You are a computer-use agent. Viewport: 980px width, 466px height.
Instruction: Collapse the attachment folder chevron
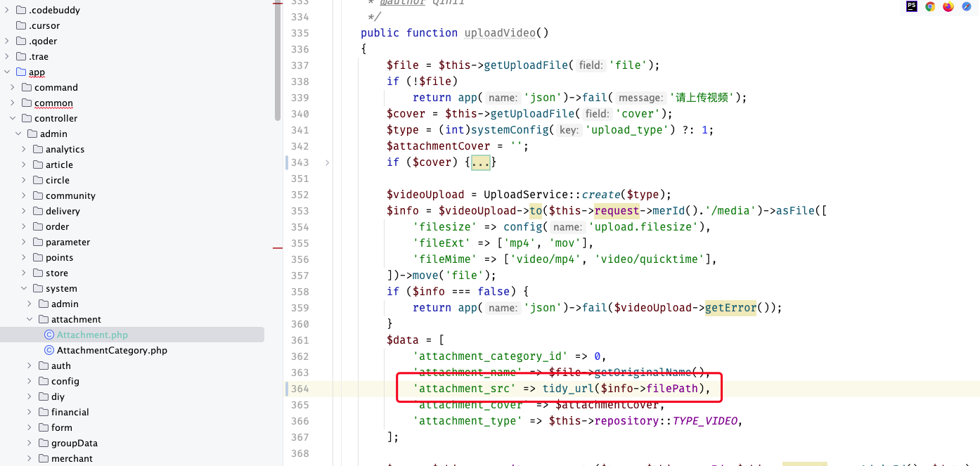pyautogui.click(x=30, y=319)
